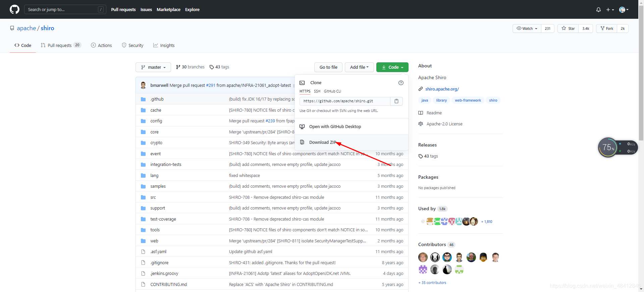
Task: Click the library topic tag
Action: (441, 100)
